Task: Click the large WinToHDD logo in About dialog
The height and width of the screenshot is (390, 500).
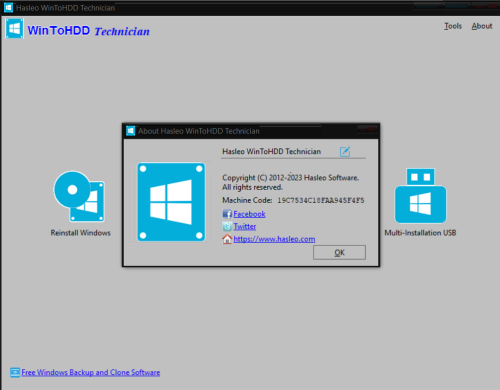Action: tap(171, 202)
